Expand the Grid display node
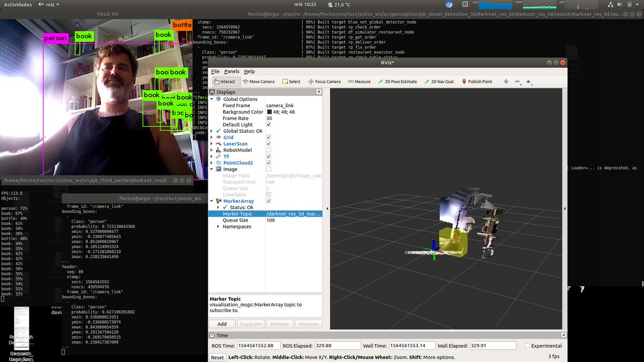This screenshot has width=644, height=362. 211,137
